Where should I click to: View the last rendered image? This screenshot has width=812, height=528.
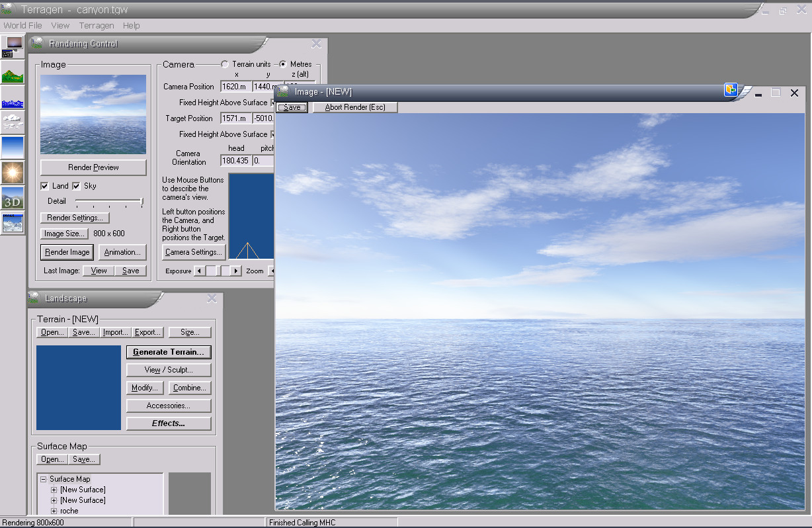click(x=99, y=271)
